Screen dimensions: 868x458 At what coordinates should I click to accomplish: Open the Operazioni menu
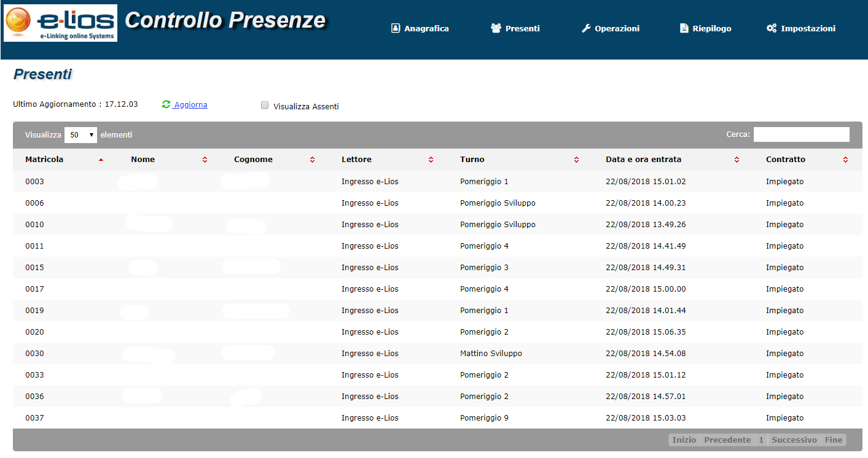(x=611, y=28)
